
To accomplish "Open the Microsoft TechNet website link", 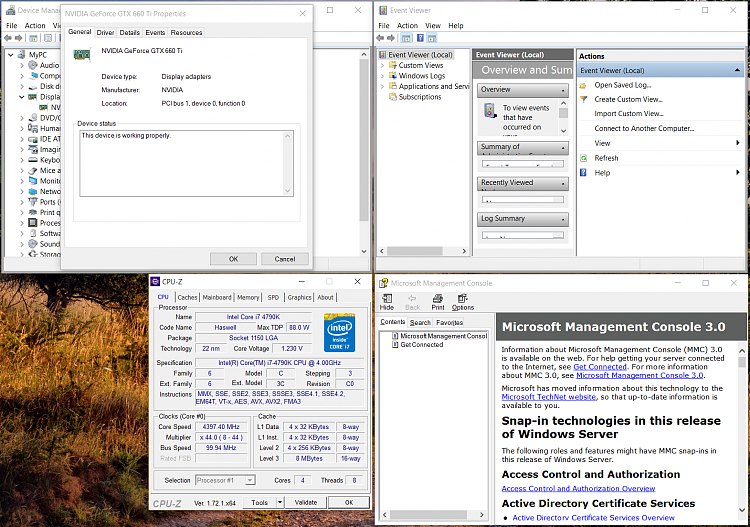I will [x=549, y=397].
